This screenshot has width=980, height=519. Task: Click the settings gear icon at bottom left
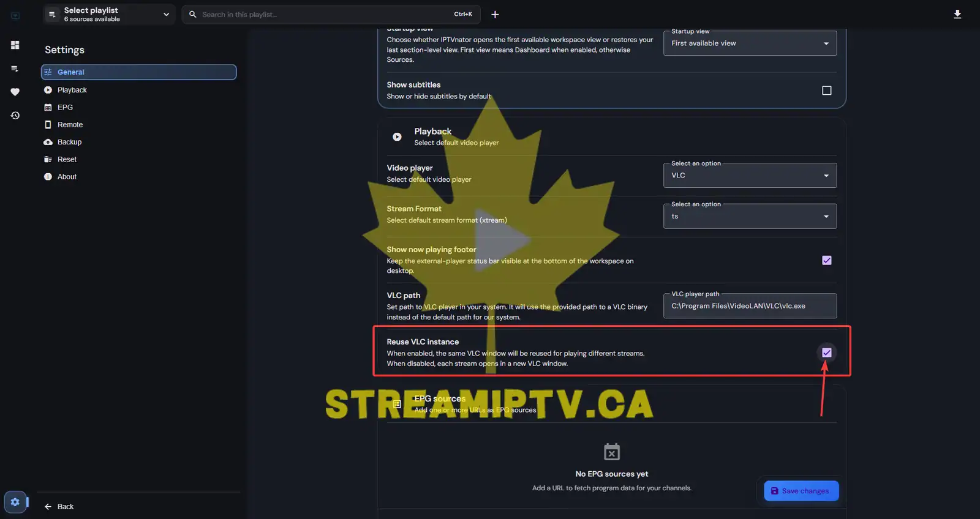15,502
